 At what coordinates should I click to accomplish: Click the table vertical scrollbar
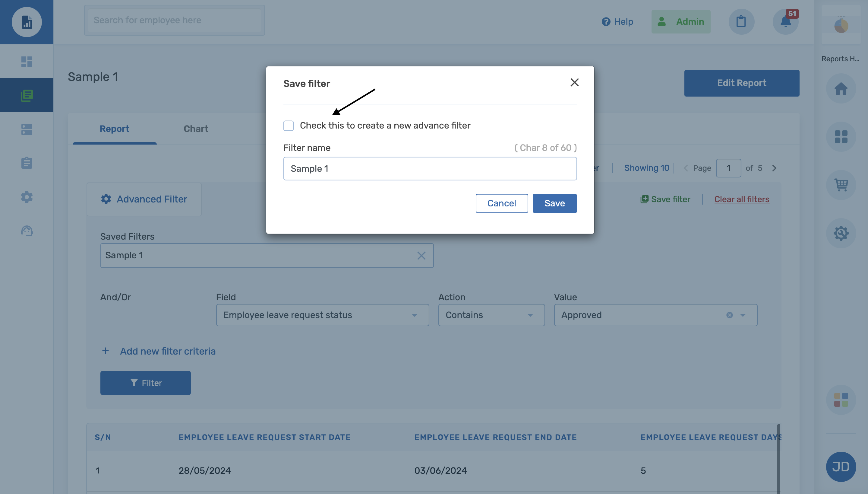tap(778, 459)
